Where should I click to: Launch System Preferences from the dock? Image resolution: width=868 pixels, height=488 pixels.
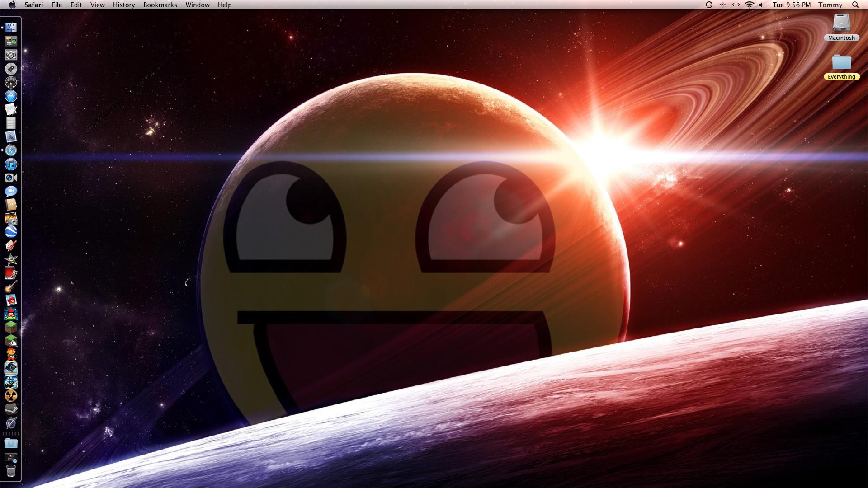tap(11, 55)
